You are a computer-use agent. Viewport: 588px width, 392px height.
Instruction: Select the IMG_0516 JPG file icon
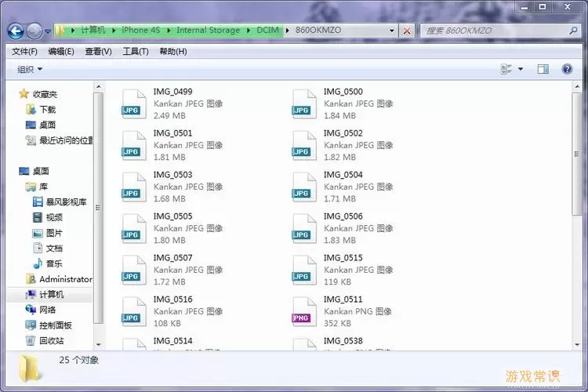[134, 312]
